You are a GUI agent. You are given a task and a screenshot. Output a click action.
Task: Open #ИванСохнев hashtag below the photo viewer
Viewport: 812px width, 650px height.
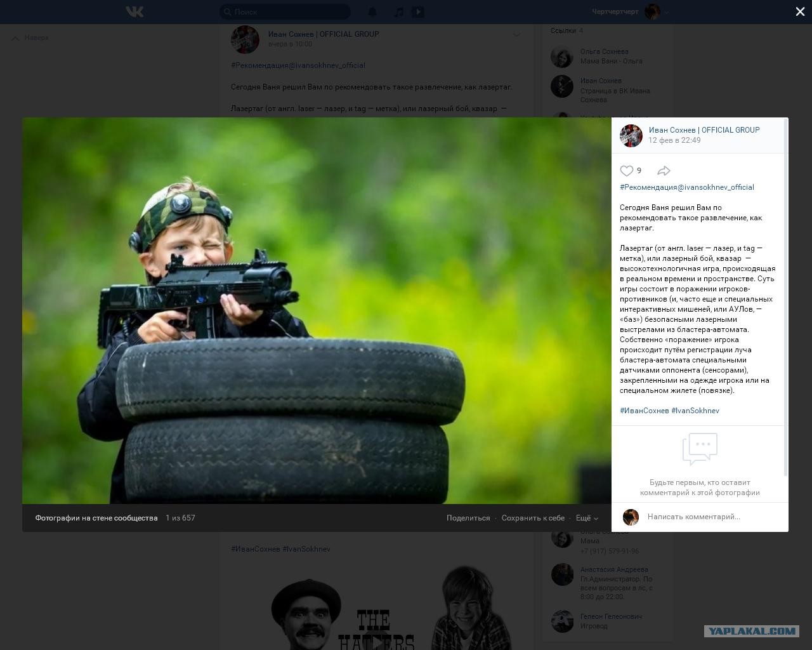pyautogui.click(x=256, y=549)
